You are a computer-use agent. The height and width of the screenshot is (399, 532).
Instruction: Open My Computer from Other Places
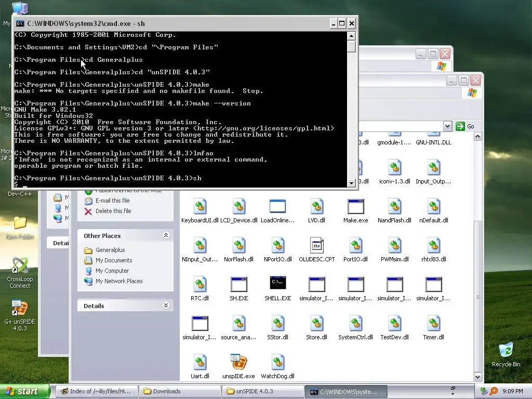click(x=112, y=271)
